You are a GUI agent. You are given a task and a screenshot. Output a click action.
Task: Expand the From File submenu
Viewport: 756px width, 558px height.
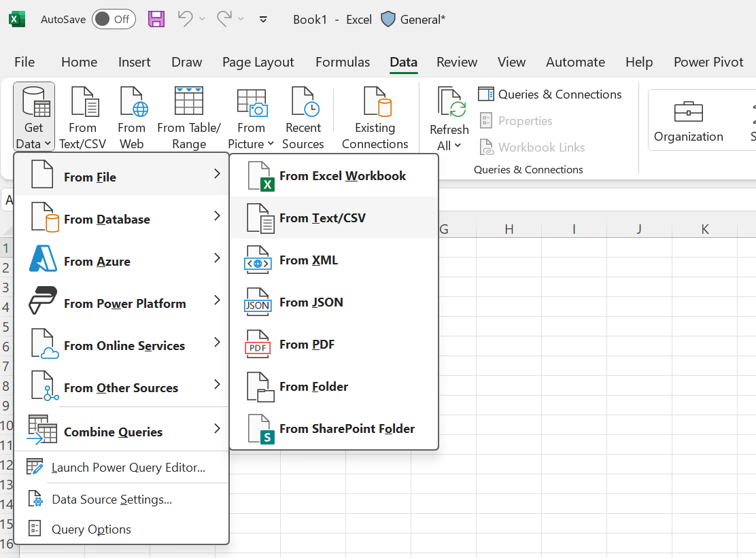click(x=122, y=175)
